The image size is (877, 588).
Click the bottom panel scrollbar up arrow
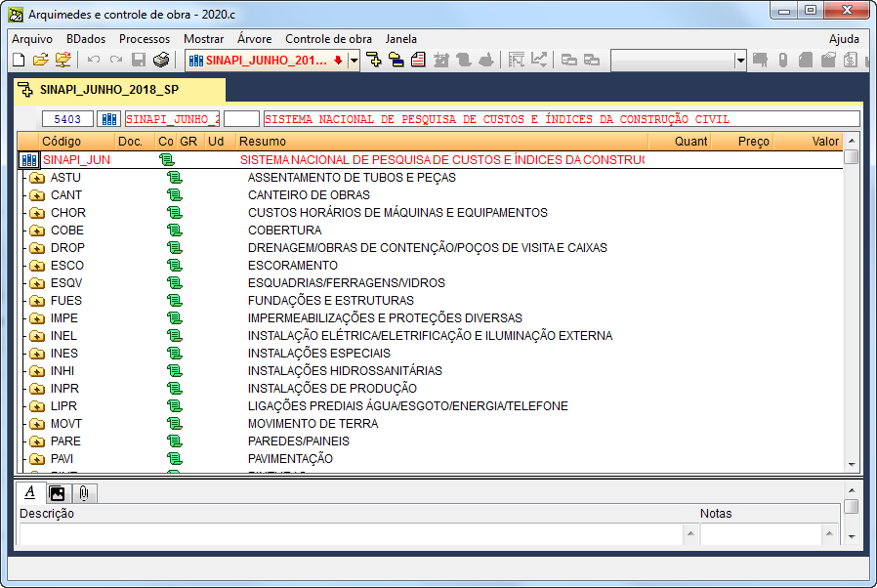point(852,490)
